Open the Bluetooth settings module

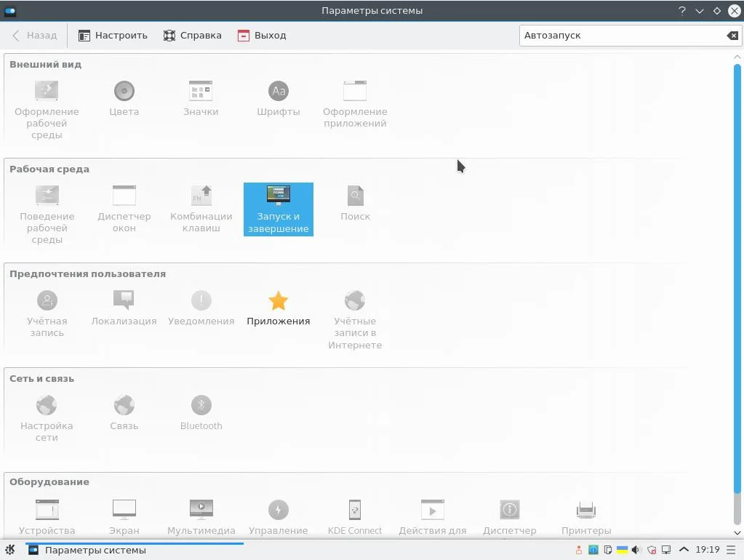(201, 413)
